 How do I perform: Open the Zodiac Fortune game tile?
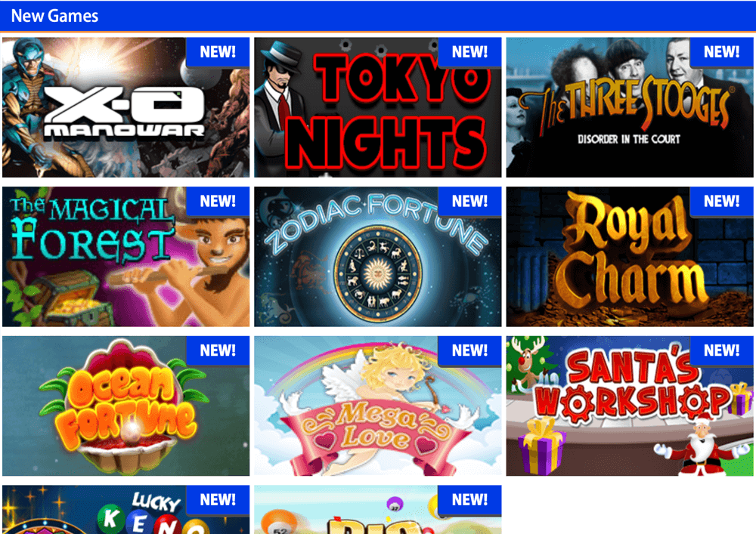pos(377,257)
